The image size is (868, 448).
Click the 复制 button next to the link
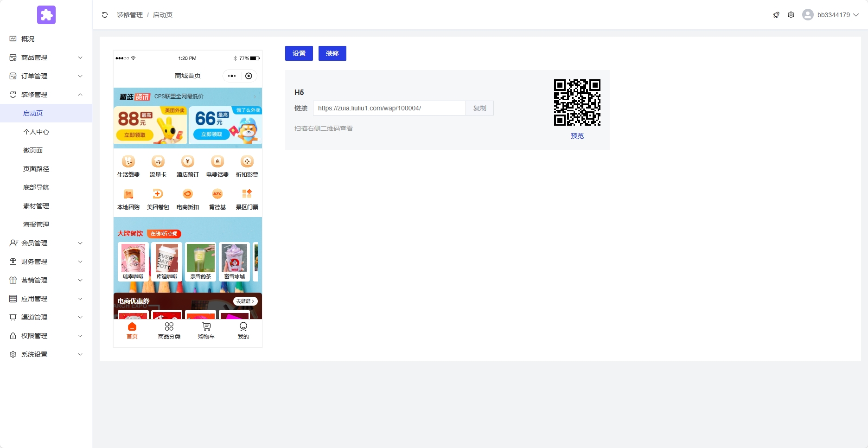click(480, 108)
